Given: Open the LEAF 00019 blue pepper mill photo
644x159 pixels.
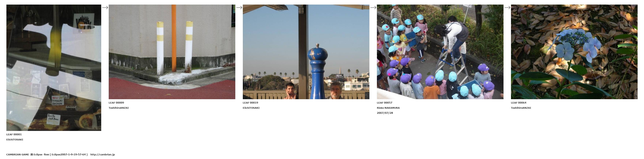Looking at the screenshot, I should point(306,52).
